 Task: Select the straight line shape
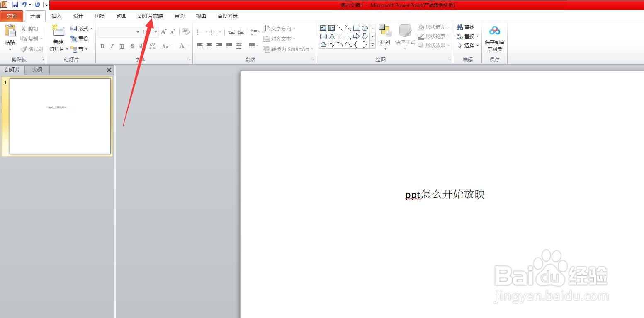click(x=340, y=28)
